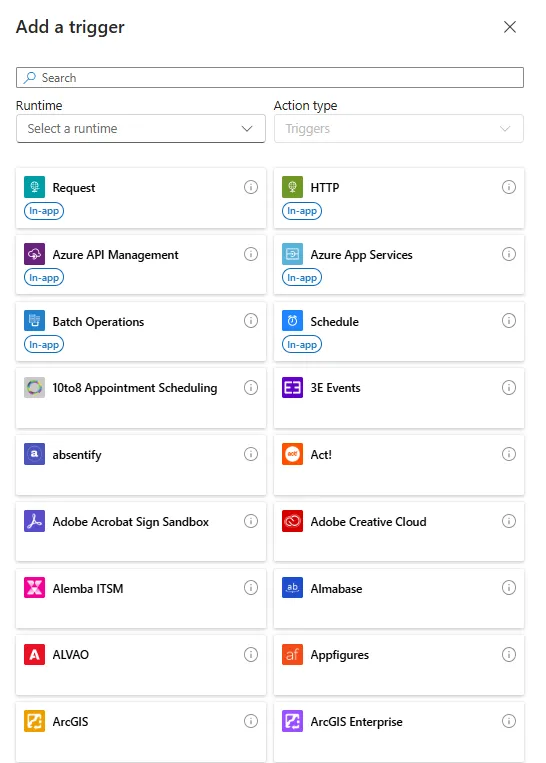Select the 3E Events icon
Screen dimensions: 546x763
coord(292,388)
